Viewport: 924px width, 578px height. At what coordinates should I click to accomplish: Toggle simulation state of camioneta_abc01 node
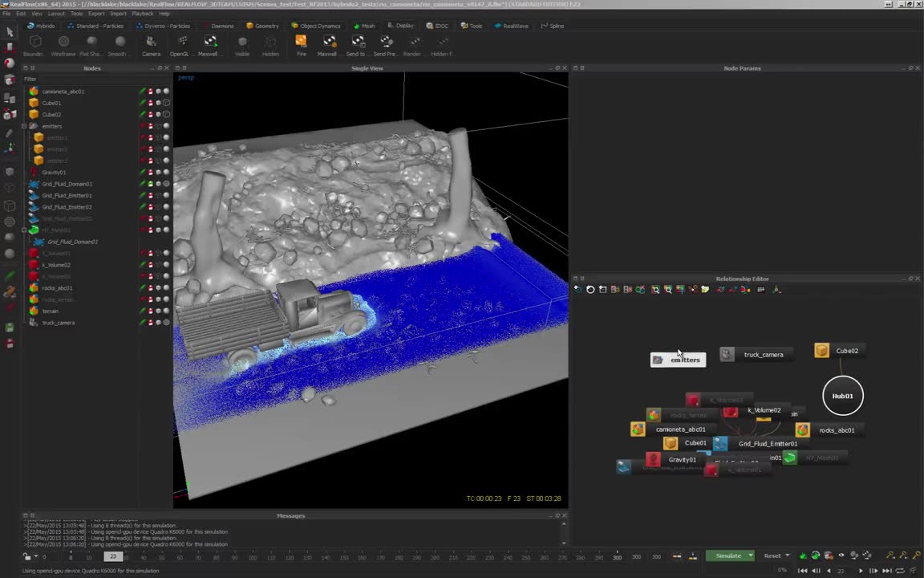(x=143, y=92)
